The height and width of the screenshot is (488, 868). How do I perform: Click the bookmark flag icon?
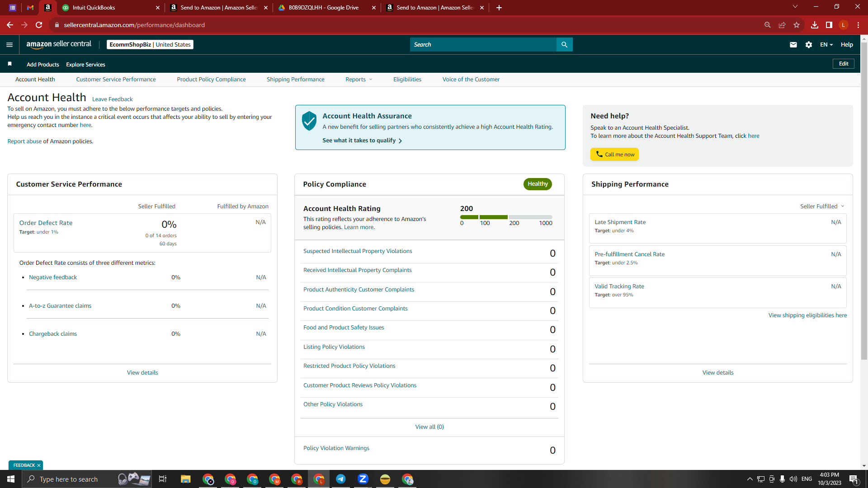[x=9, y=64]
